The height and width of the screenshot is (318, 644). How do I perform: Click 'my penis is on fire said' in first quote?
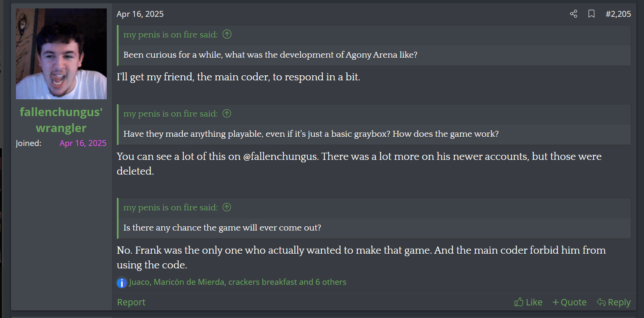170,34
